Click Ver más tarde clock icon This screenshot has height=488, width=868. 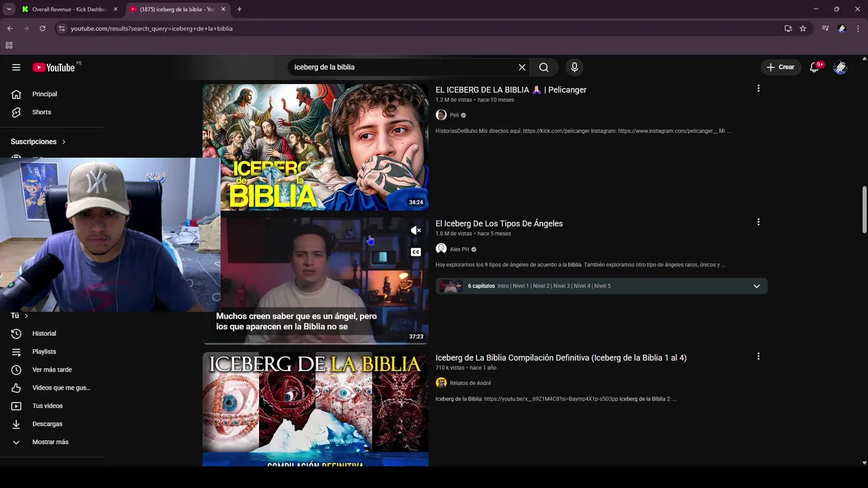(16, 369)
